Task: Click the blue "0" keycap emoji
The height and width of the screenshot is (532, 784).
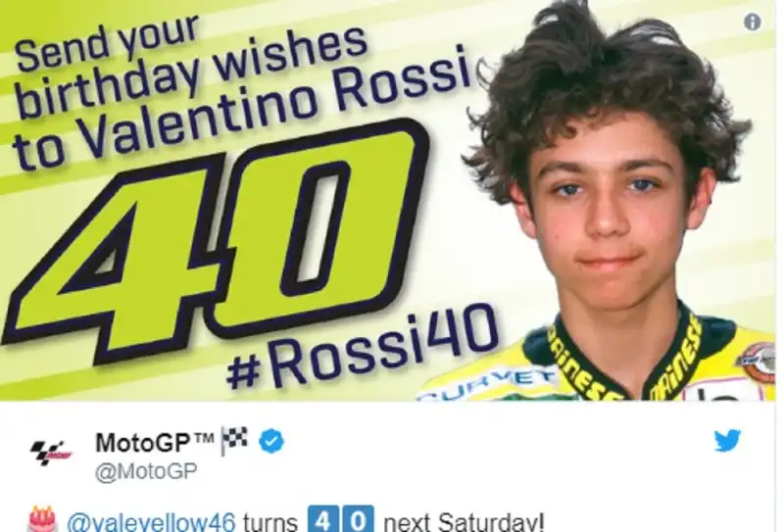Action: click(x=359, y=520)
